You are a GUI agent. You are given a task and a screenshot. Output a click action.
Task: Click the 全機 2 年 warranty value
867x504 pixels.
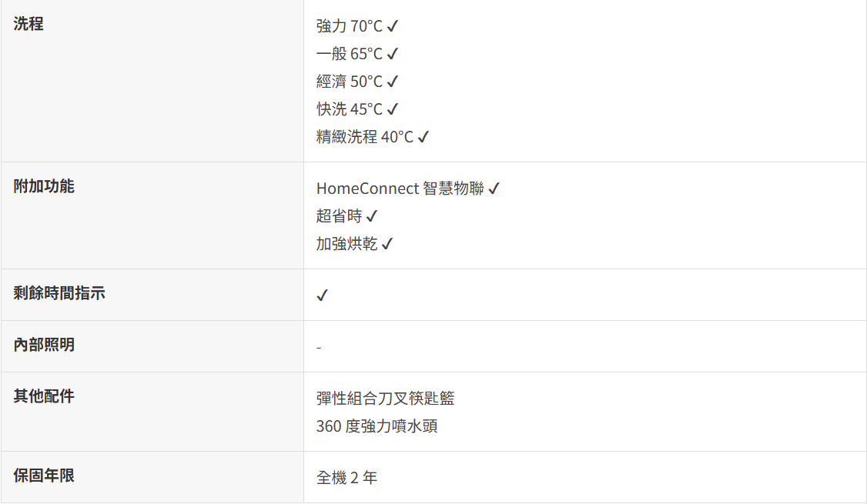pyautogui.click(x=346, y=478)
